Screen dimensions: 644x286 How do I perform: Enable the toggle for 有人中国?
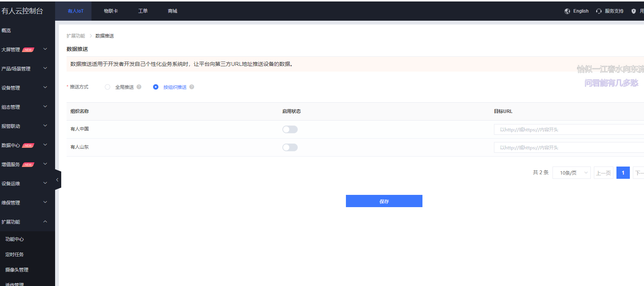tap(290, 129)
